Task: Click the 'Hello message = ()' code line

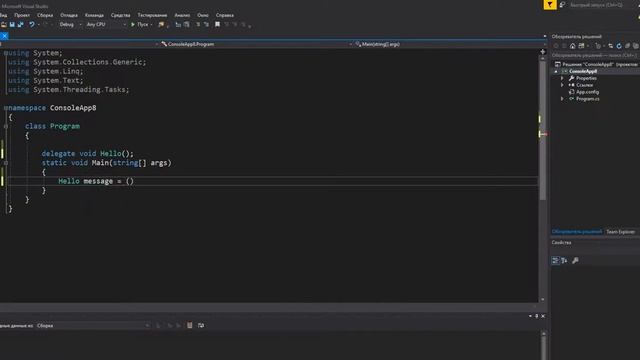Action: coord(96,181)
